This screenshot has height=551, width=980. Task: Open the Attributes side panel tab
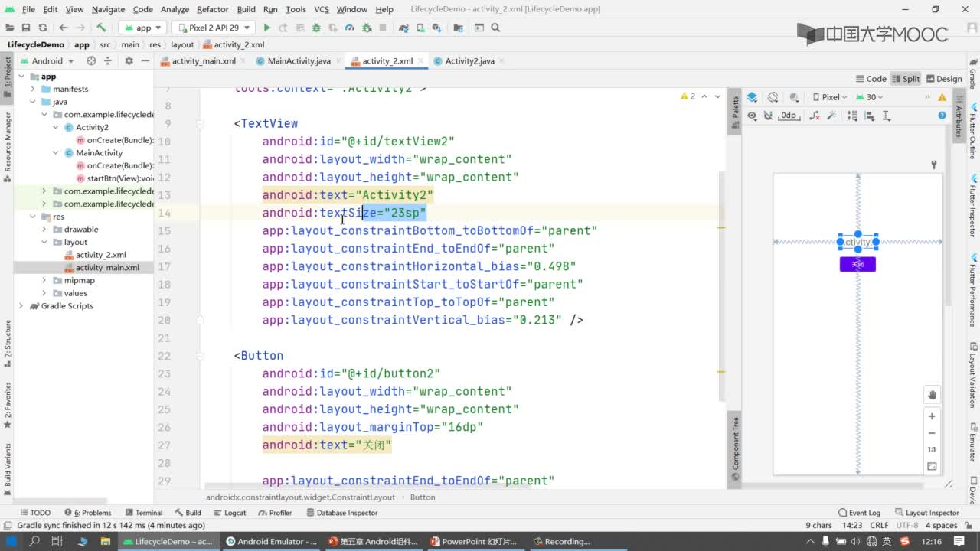click(959, 116)
